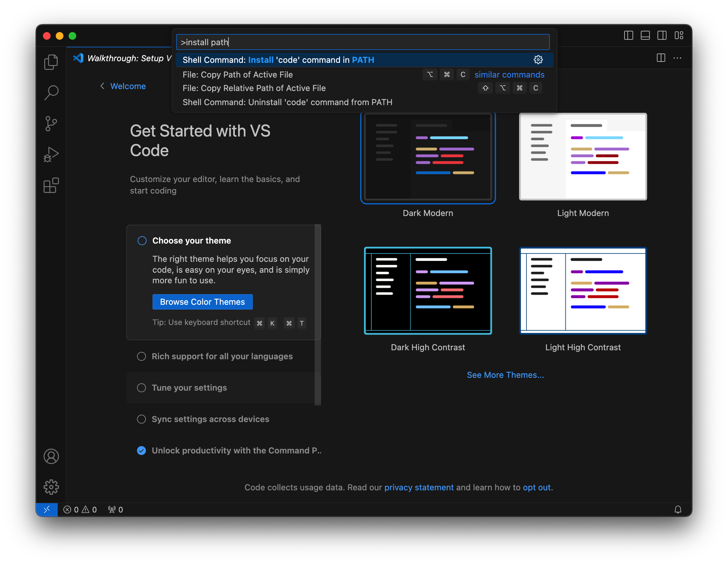728x564 pixels.
Task: Choose the Light Modern theme preview
Action: [x=583, y=156]
